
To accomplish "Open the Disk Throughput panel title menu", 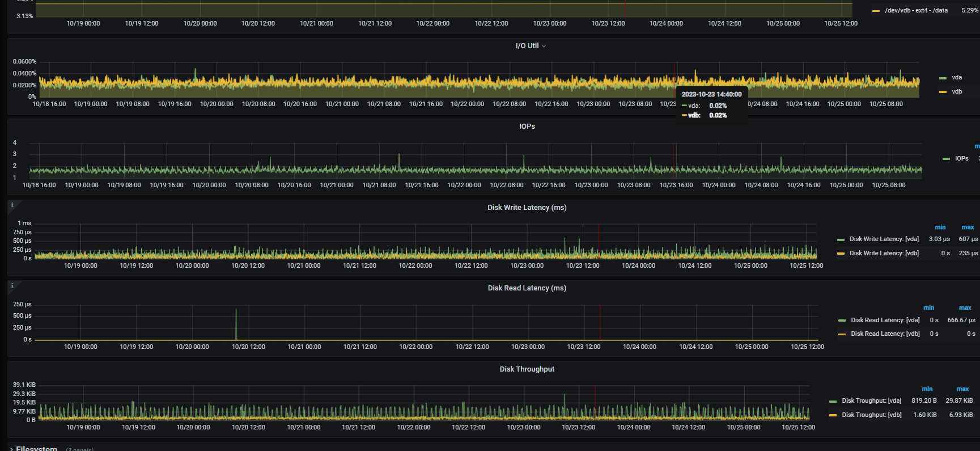I will (527, 369).
